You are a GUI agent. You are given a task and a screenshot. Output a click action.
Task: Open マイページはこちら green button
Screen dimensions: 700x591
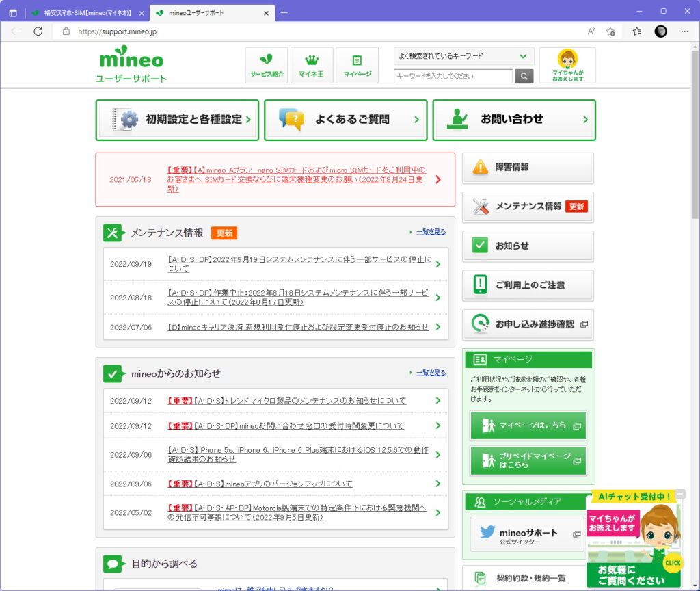coord(528,425)
